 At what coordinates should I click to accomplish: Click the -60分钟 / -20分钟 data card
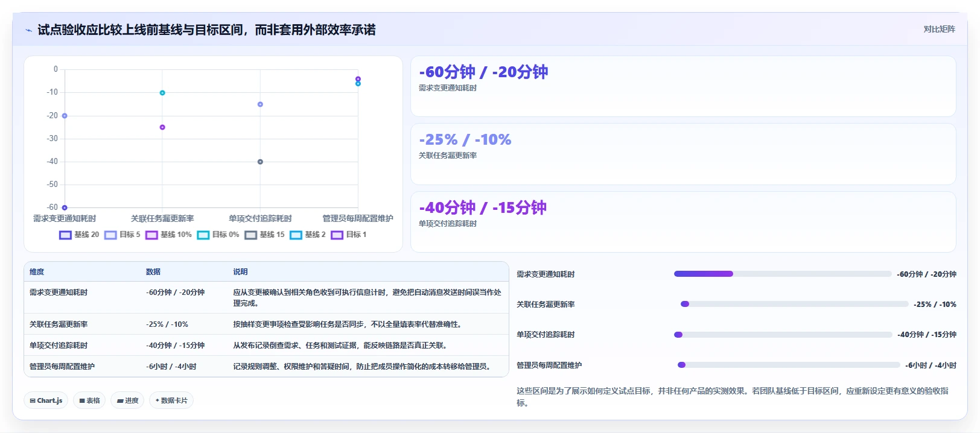pyautogui.click(x=683, y=86)
